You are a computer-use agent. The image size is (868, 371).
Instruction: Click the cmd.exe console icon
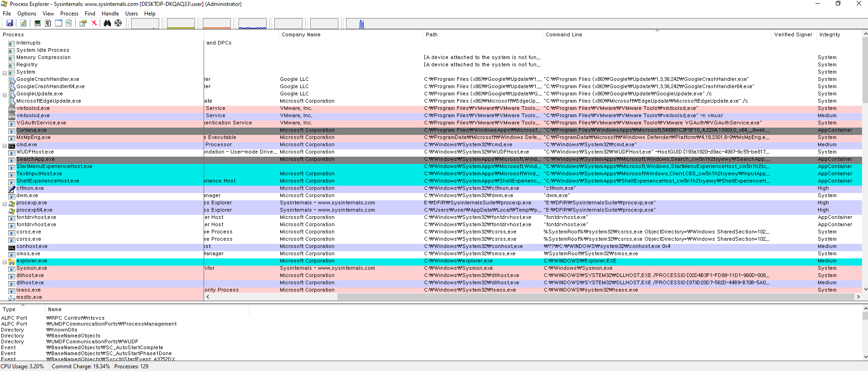pyautogui.click(x=12, y=145)
